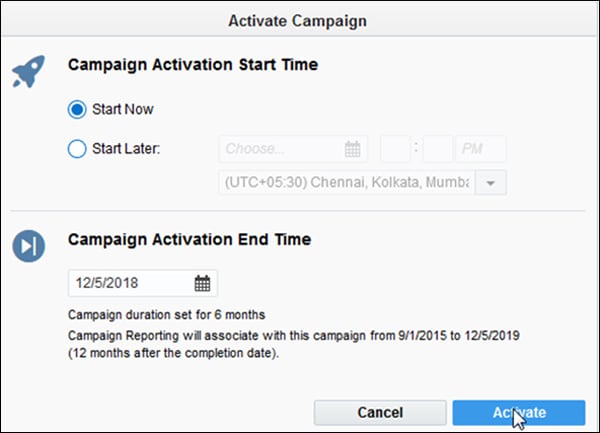Click the hour field for start time
The width and height of the screenshot is (600, 433).
(395, 149)
